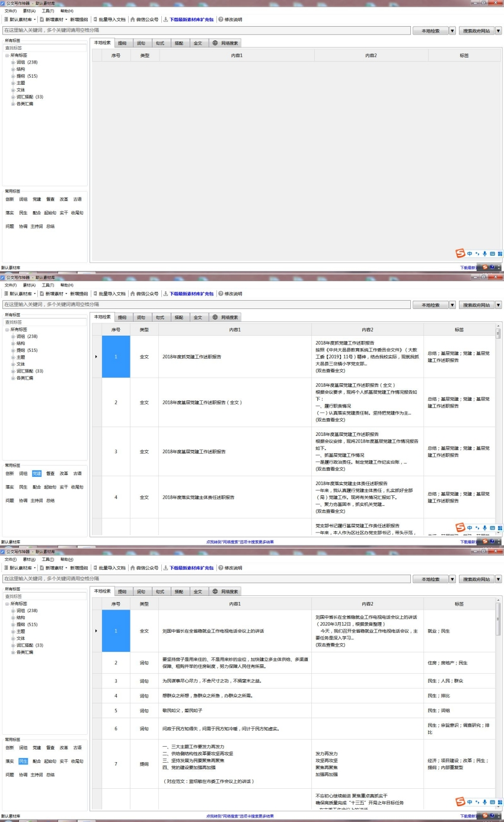
Task: Click the 新增素材 icon in the bottom window
Action: (42, 568)
